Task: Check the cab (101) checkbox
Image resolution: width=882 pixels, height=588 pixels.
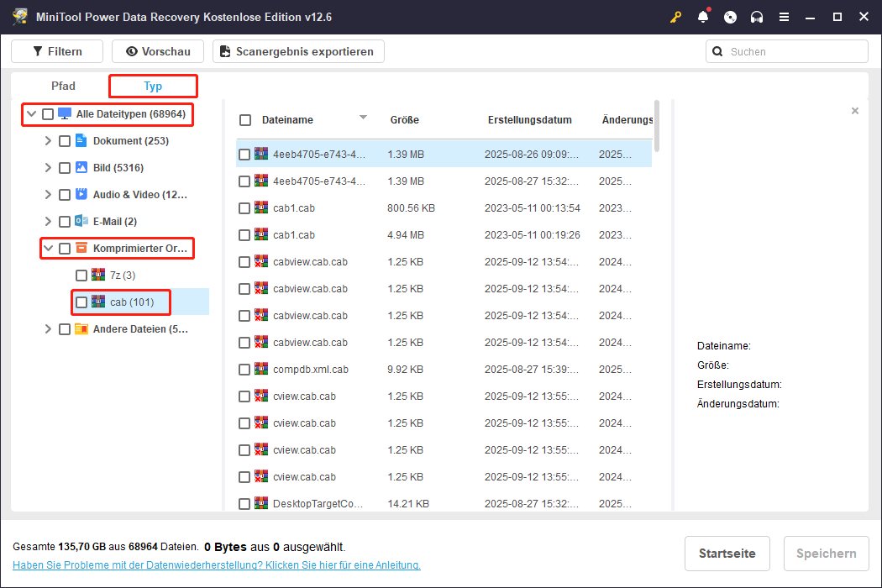Action: (x=81, y=302)
